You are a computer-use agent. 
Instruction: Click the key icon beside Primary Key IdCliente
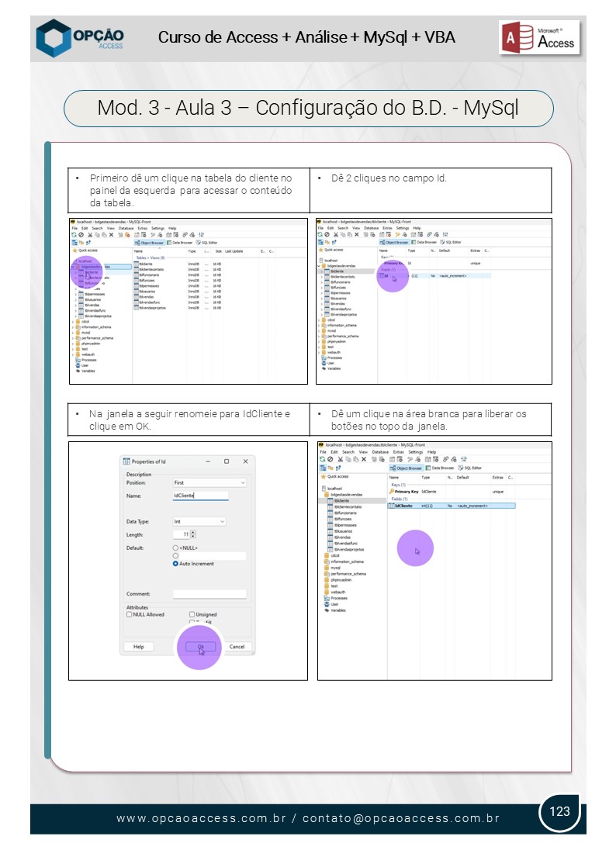tap(392, 492)
